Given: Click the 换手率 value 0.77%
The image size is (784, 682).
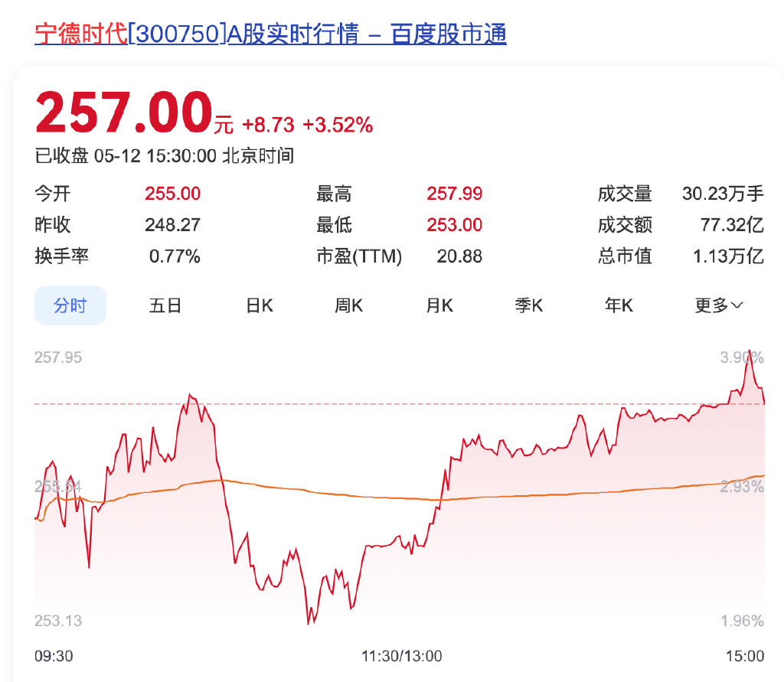Looking at the screenshot, I should [175, 256].
